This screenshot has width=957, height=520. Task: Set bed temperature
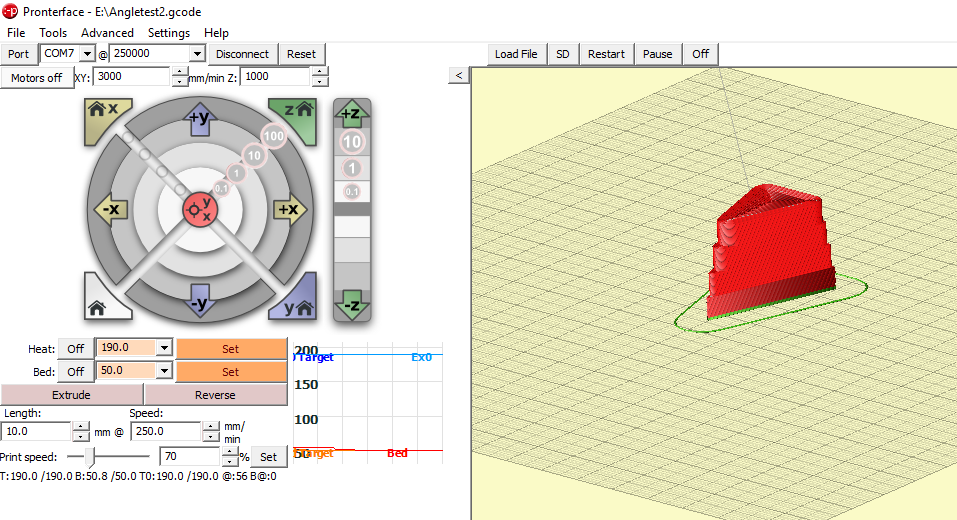click(x=231, y=372)
